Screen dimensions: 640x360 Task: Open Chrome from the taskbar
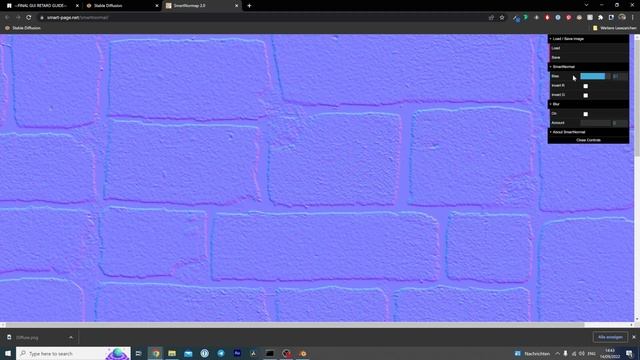[156, 353]
